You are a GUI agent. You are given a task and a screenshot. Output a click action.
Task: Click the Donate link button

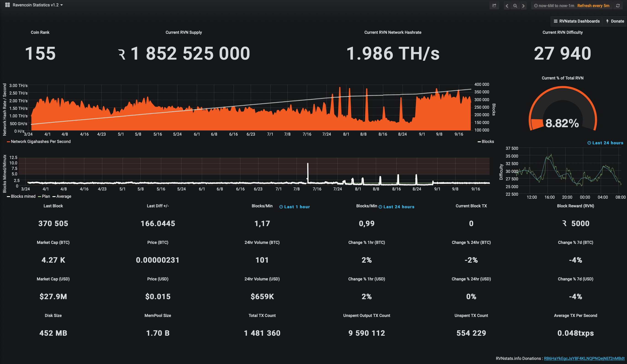[x=615, y=21]
